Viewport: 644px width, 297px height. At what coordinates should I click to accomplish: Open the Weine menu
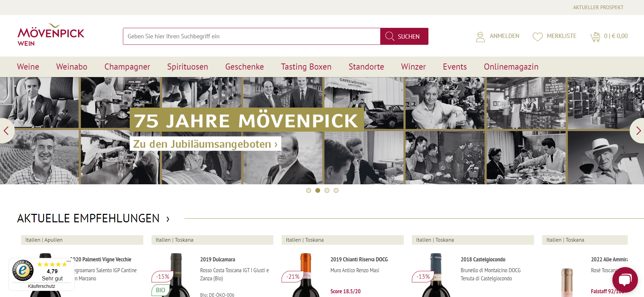28,67
